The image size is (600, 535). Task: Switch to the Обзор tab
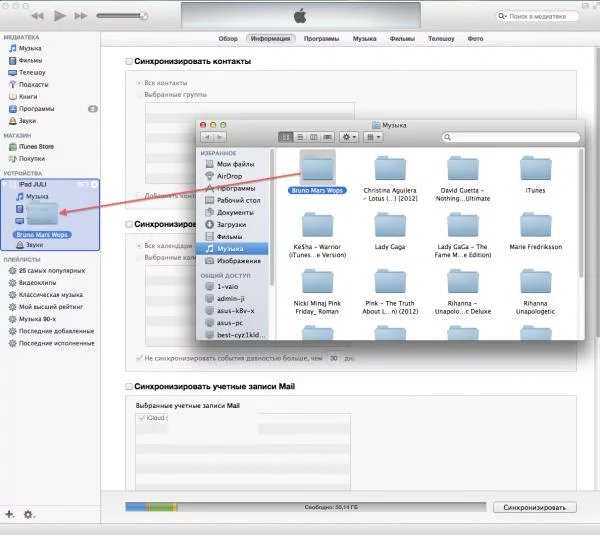click(x=228, y=39)
